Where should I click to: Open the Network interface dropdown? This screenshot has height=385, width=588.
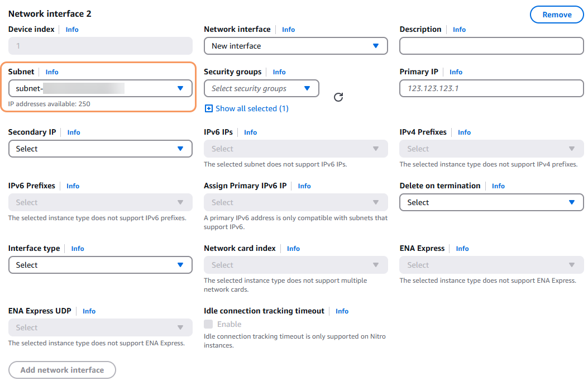click(x=295, y=46)
